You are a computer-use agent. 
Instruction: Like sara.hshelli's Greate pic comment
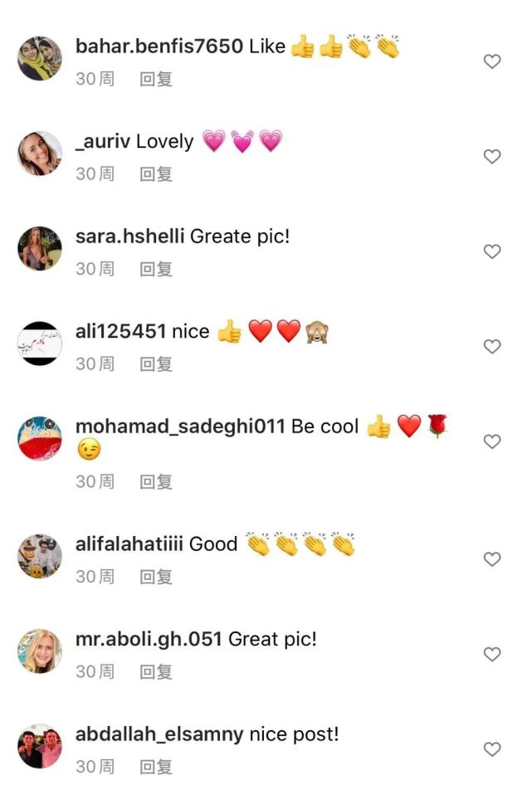pos(492,251)
